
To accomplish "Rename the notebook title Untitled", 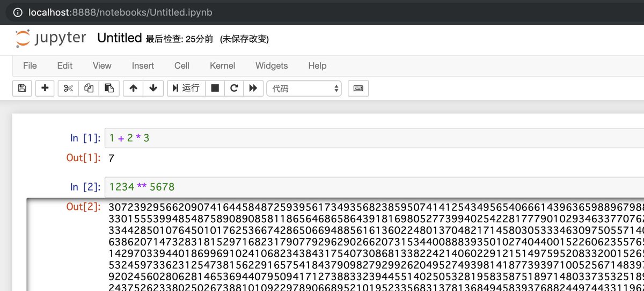I will point(119,38).
